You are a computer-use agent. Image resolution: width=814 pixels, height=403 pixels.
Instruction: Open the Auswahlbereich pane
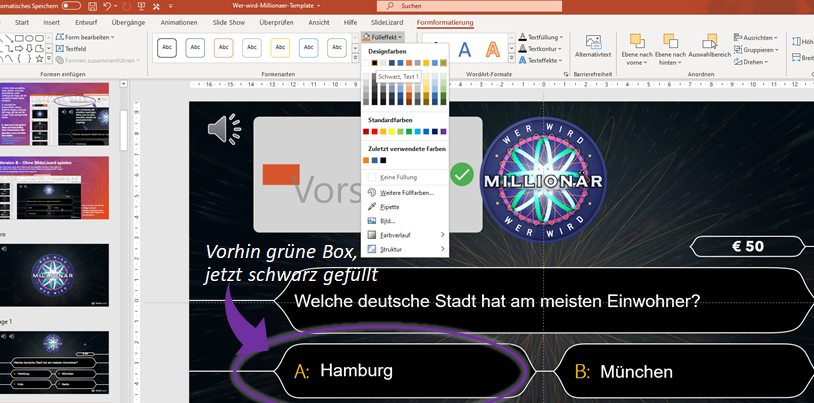[x=709, y=46]
